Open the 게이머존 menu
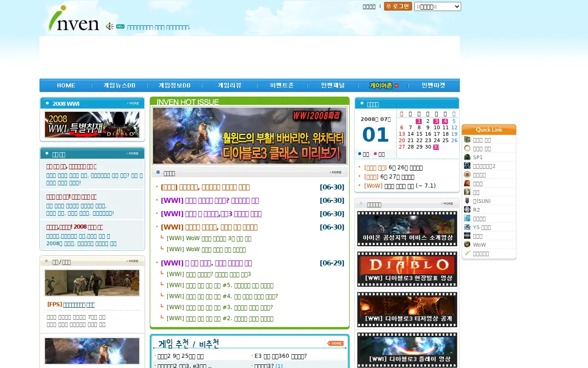This screenshot has width=588, height=368. pos(384,86)
